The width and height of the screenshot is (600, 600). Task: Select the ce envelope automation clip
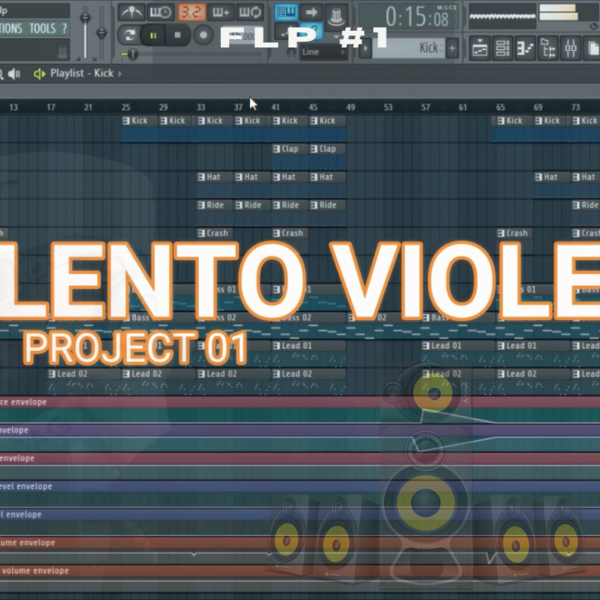(300, 410)
